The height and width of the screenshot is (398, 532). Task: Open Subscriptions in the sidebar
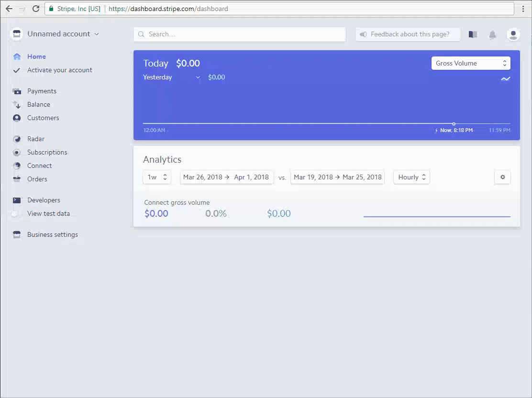tap(47, 153)
